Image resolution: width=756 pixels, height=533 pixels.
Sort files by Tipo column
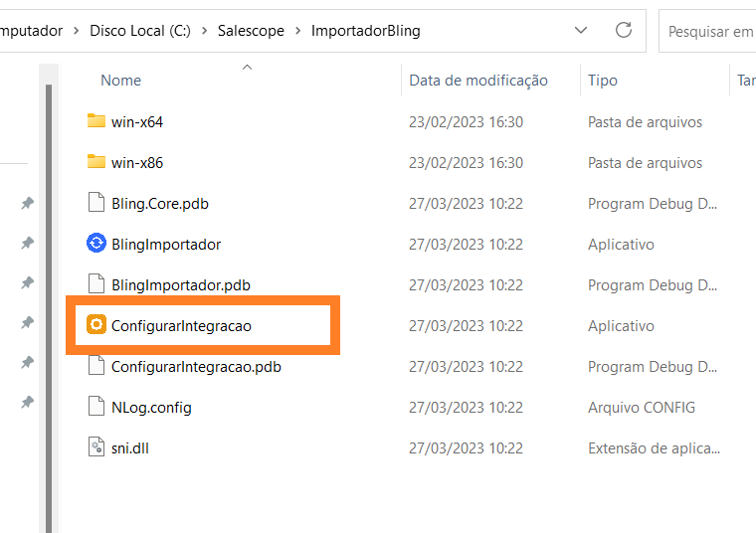(x=603, y=80)
